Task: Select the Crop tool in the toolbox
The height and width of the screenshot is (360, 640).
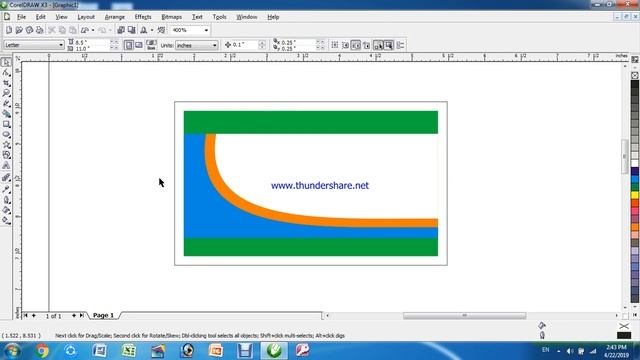Action: coord(6,83)
